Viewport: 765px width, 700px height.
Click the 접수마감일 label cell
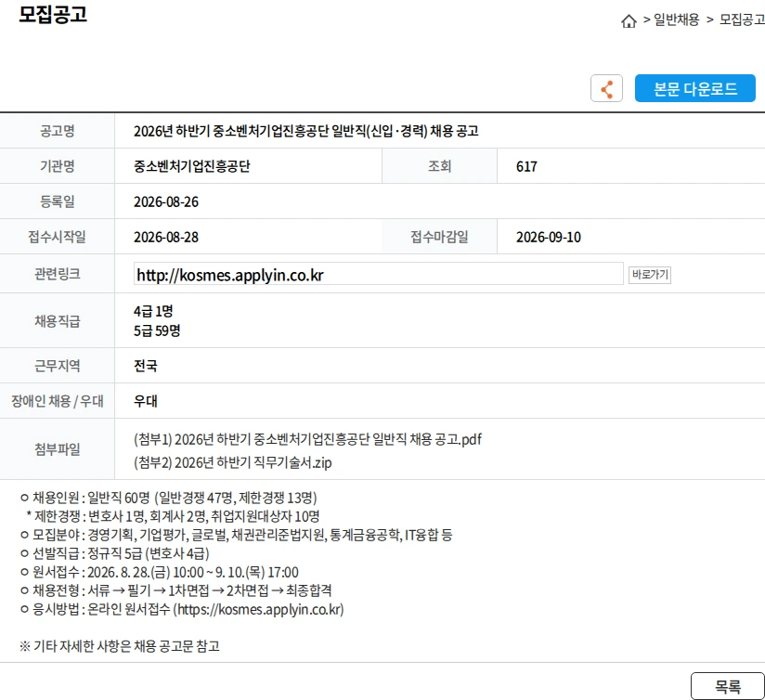(x=439, y=237)
